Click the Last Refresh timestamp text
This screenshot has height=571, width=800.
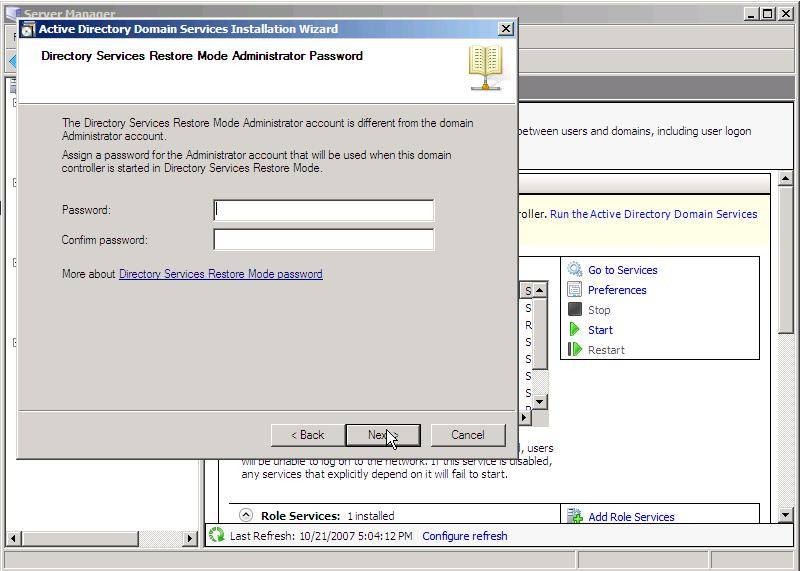pos(321,536)
